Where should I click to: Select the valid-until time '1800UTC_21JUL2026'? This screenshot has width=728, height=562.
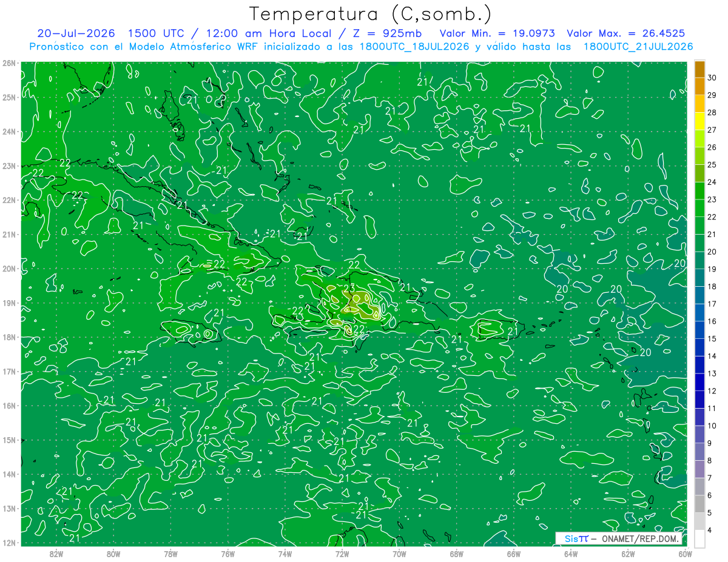pos(638,47)
